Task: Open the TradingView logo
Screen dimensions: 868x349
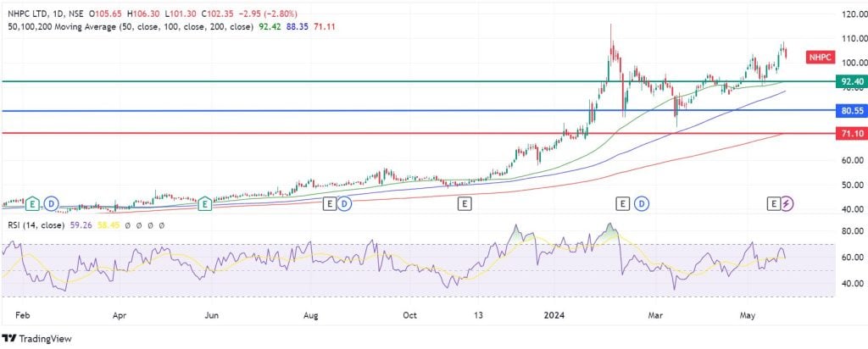Action: click(36, 339)
